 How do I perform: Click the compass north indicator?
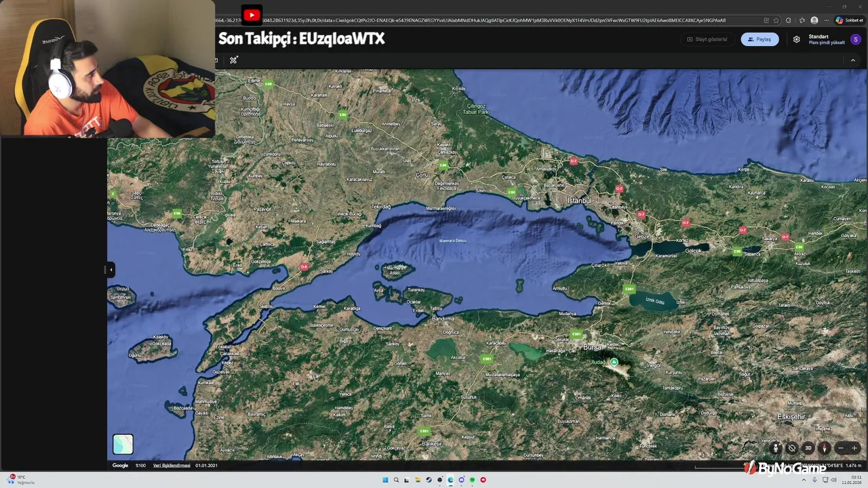825,448
